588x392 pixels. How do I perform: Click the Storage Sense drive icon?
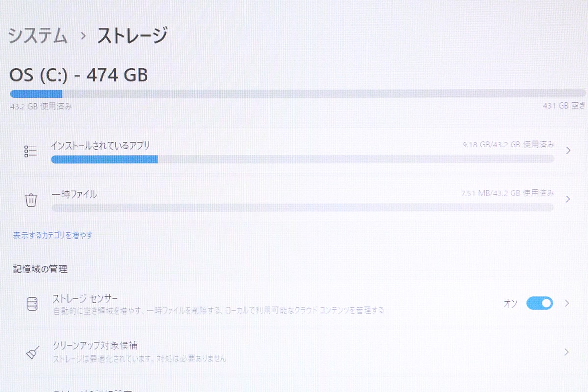pos(31,304)
